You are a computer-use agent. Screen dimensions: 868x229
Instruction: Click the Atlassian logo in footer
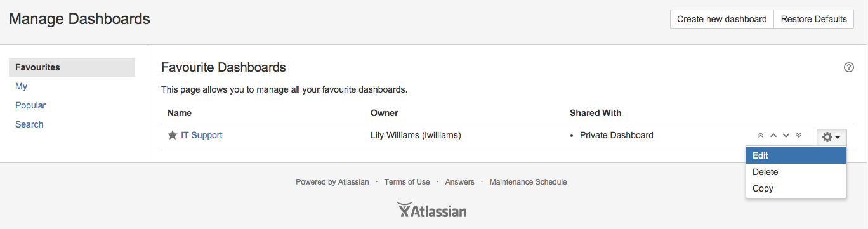coord(431,211)
